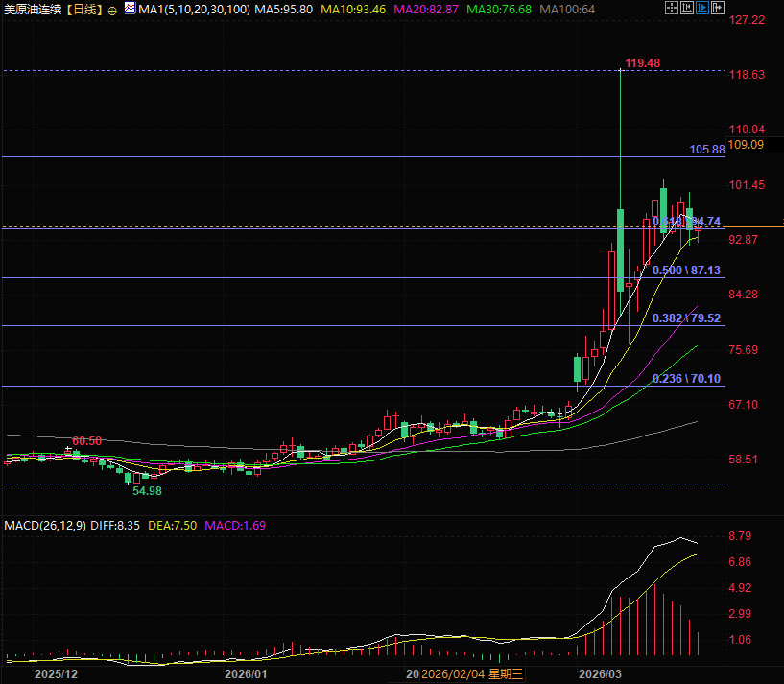Click the MACD:1.69 value
Screen dimensions: 784x684
(x=235, y=526)
